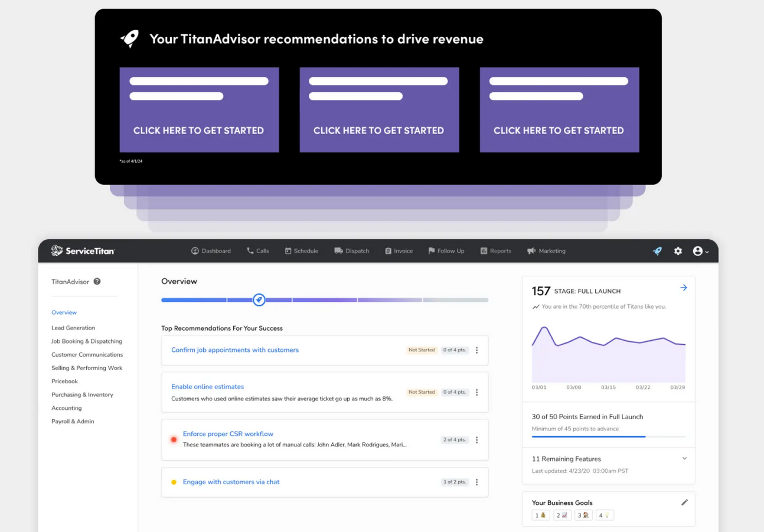
Task: Open more options for Enforce proper CSR workflow
Action: (x=477, y=440)
